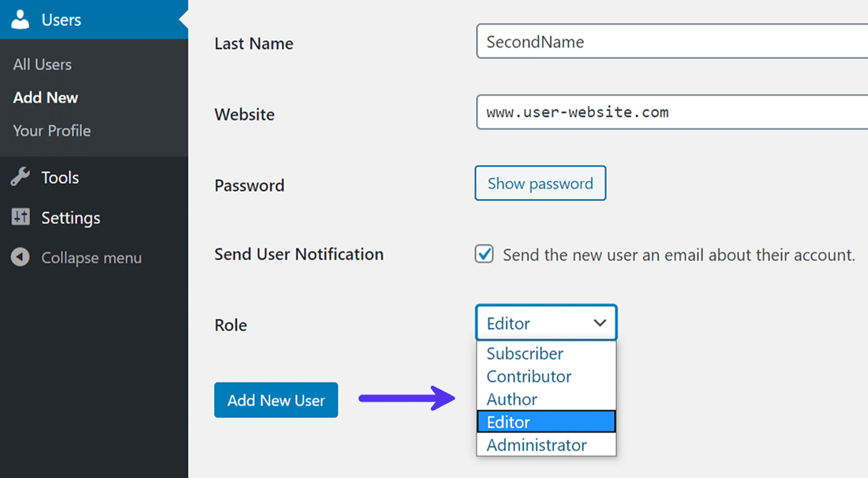
Task: Choose the highlighted Editor role option
Action: (509, 422)
